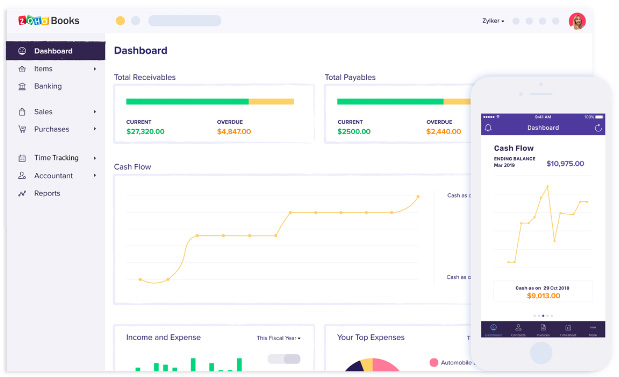Click the Zoho Books logo
The height and width of the screenshot is (377, 619).
[49, 21]
